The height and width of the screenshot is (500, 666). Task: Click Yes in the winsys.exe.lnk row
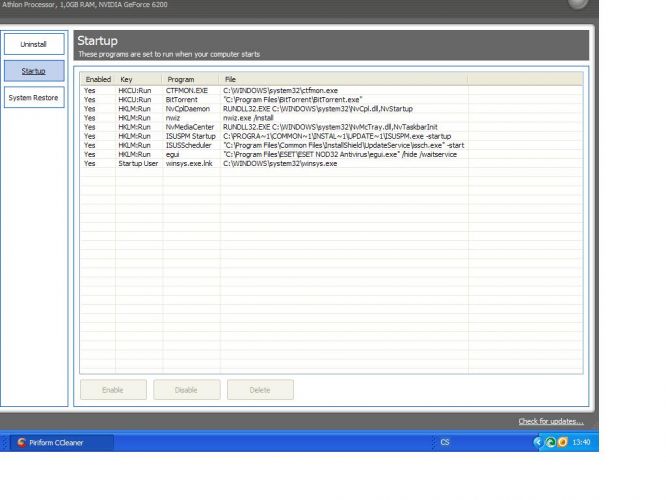(90, 164)
